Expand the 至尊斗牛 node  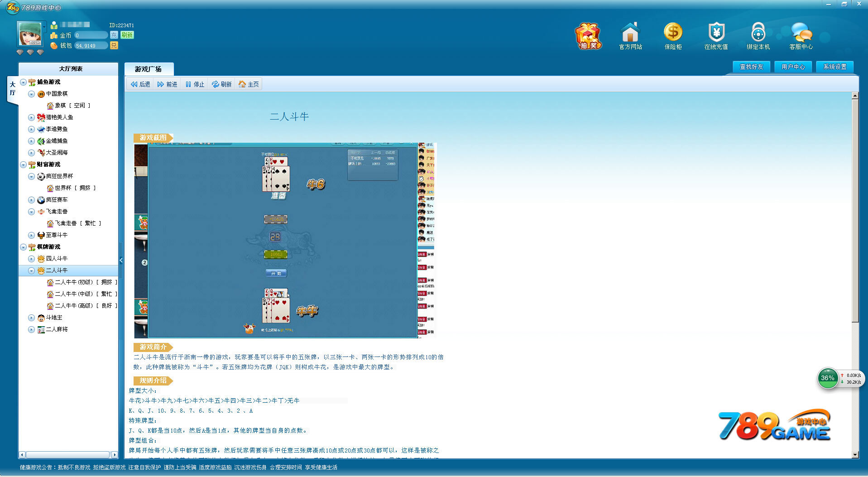[x=31, y=235]
